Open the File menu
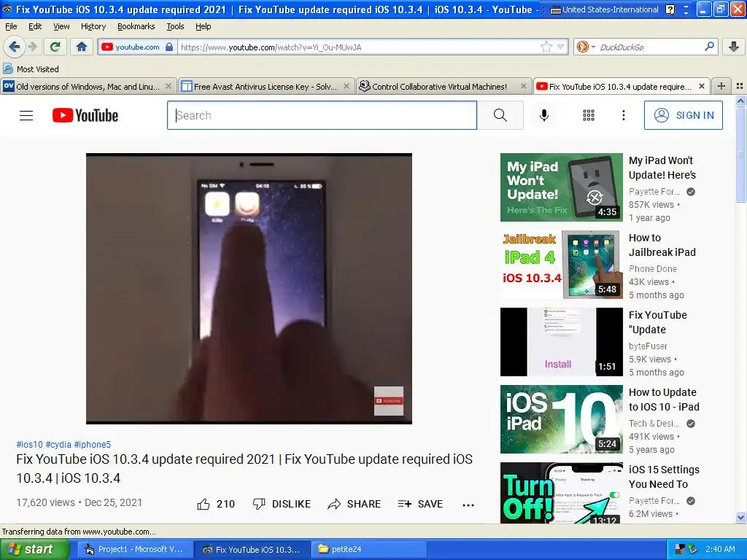 click(11, 26)
